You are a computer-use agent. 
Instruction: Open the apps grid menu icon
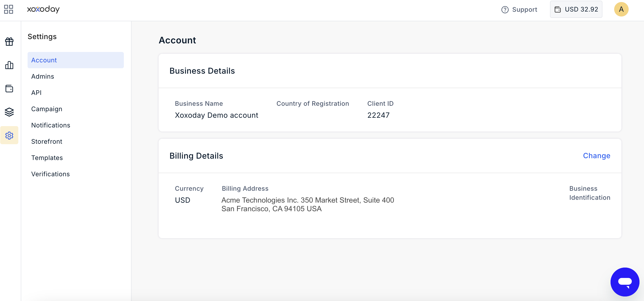(x=9, y=9)
